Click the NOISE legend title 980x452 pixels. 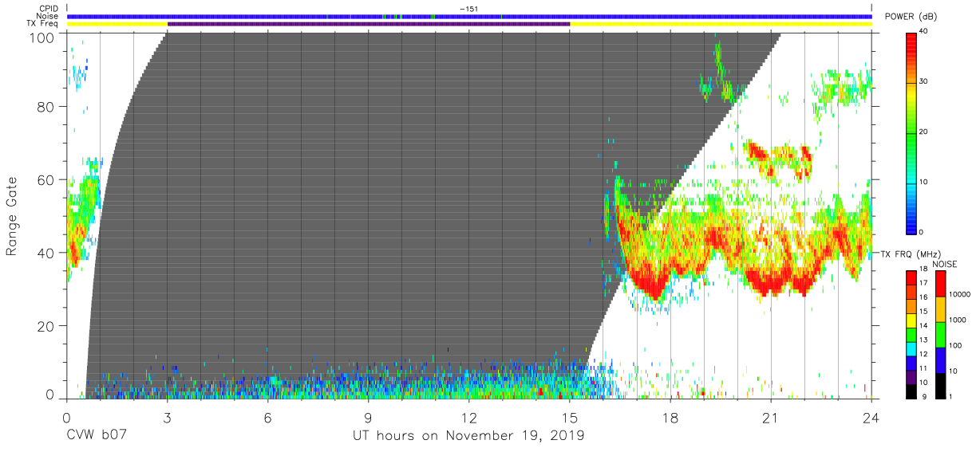[x=946, y=263]
